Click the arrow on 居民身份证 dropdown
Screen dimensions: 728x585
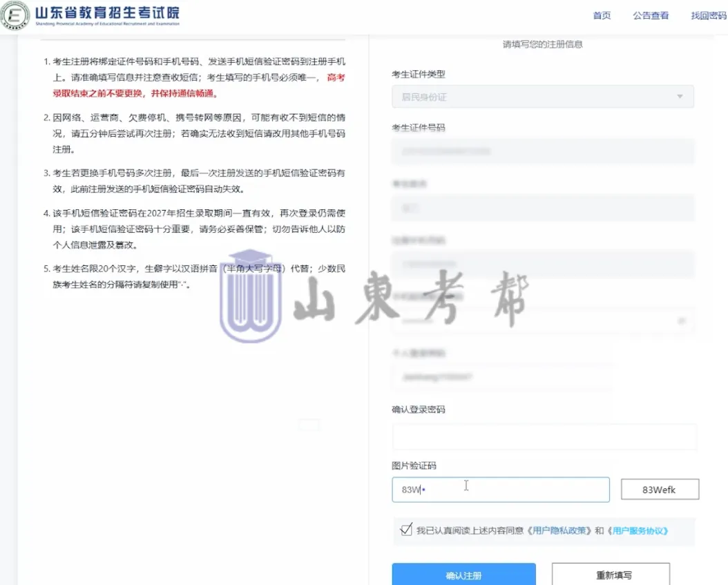[680, 97]
